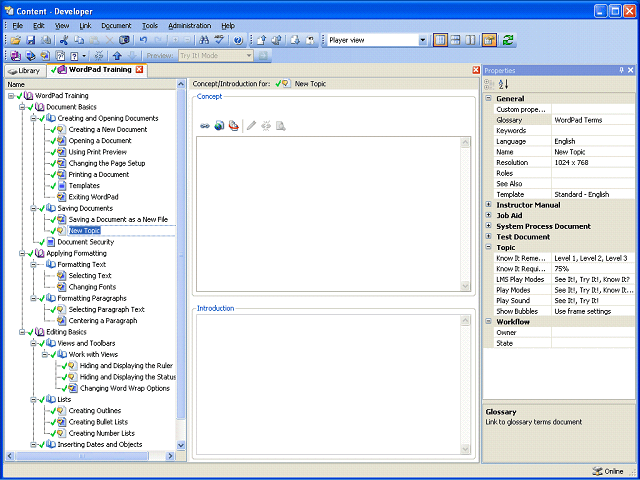Open the Edit menu
This screenshot has height=480, width=640.
[x=39, y=26]
